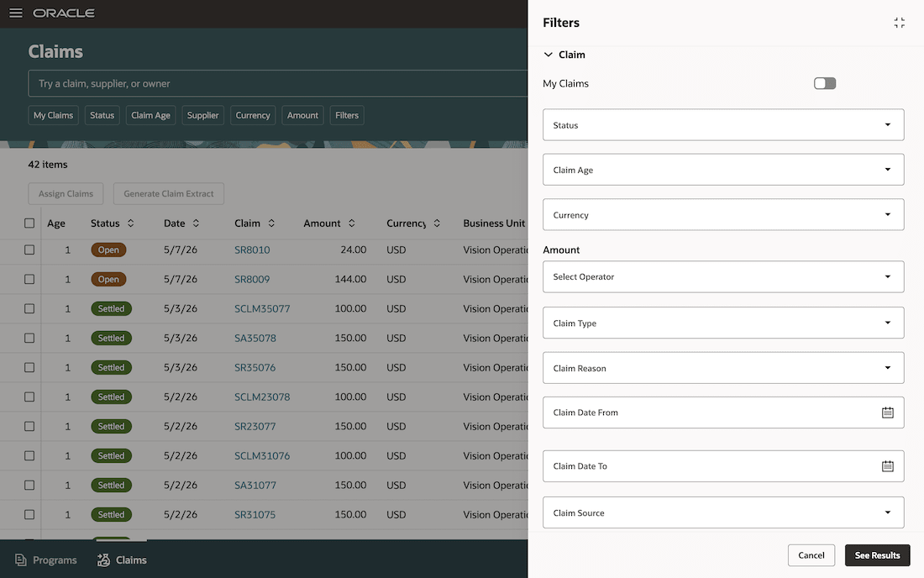Screen dimensions: 924x578
Task: Click the Oracle logo
Action: click(x=64, y=13)
